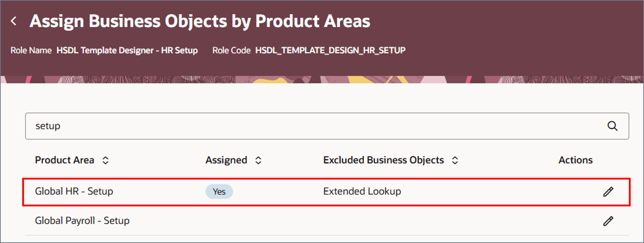Sort by Assigned using sort arrows
Image resolution: width=644 pixels, height=243 pixels.
coord(258,160)
